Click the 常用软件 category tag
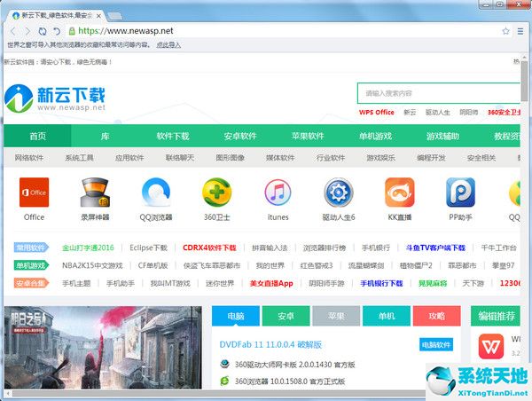The image size is (532, 401). [31, 248]
